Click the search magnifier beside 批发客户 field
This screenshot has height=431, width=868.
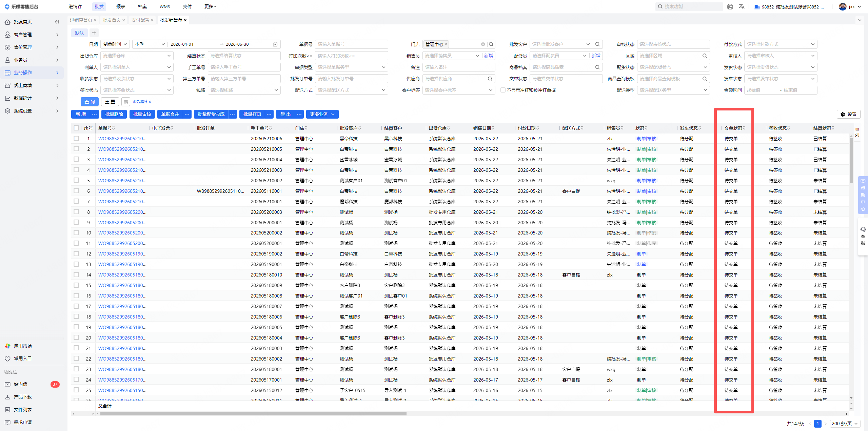[597, 44]
